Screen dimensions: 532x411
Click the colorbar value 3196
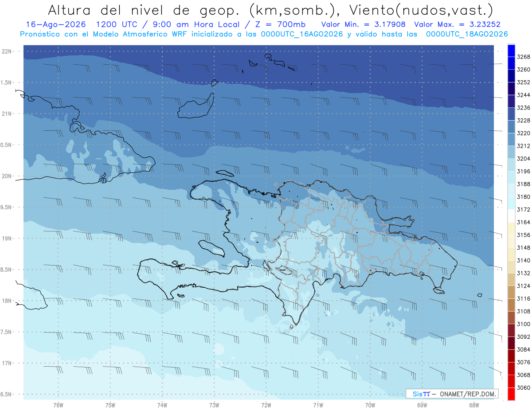[523, 172]
